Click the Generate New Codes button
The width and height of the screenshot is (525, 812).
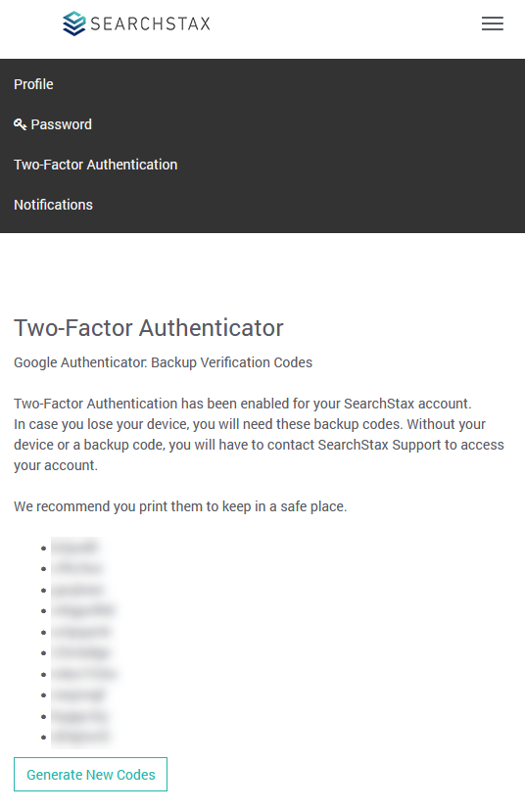91,774
